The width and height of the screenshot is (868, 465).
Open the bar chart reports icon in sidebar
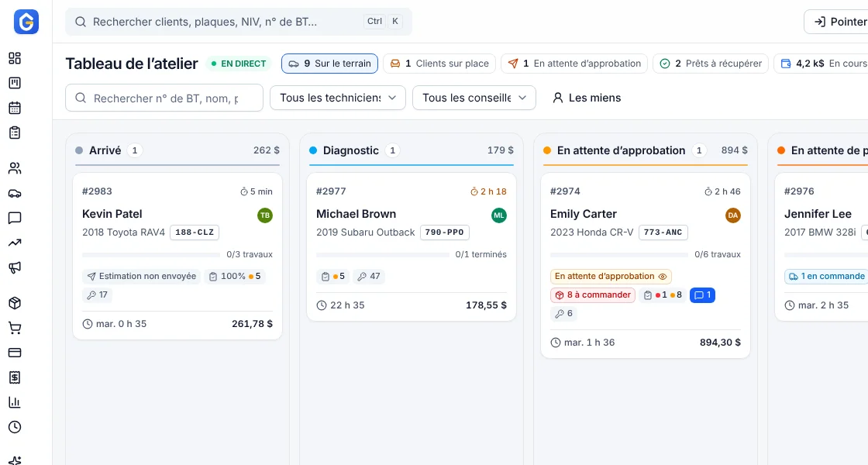tap(15, 402)
